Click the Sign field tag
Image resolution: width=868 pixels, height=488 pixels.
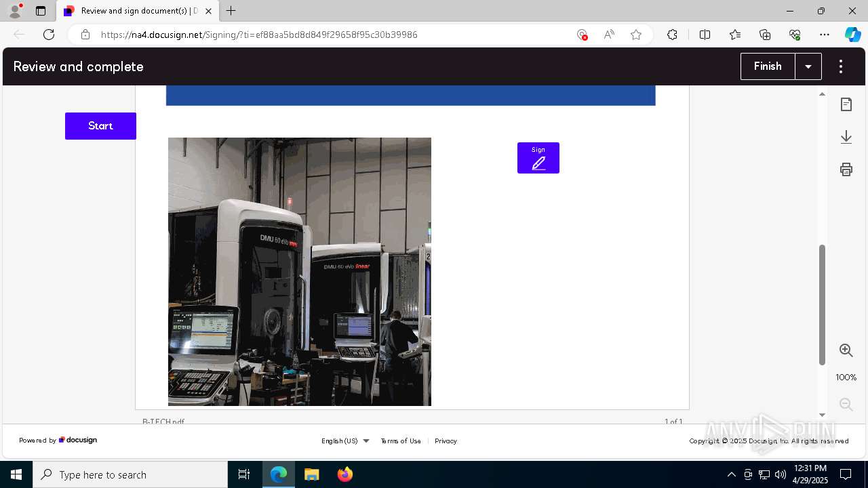(538, 158)
